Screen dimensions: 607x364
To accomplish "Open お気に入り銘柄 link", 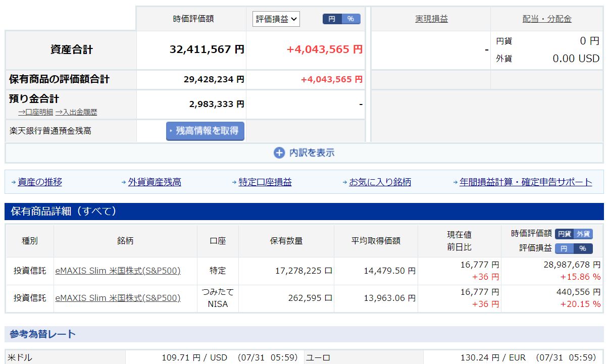I will 380,182.
